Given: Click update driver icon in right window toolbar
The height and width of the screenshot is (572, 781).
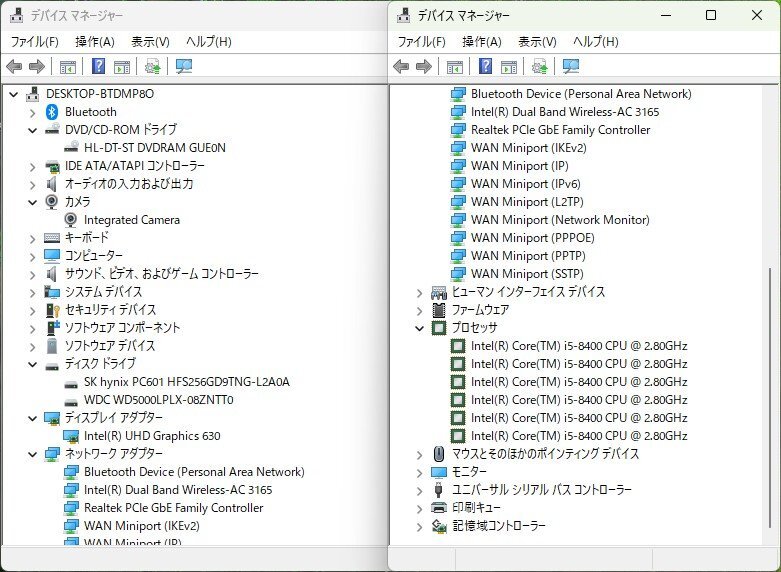Looking at the screenshot, I should tap(539, 66).
